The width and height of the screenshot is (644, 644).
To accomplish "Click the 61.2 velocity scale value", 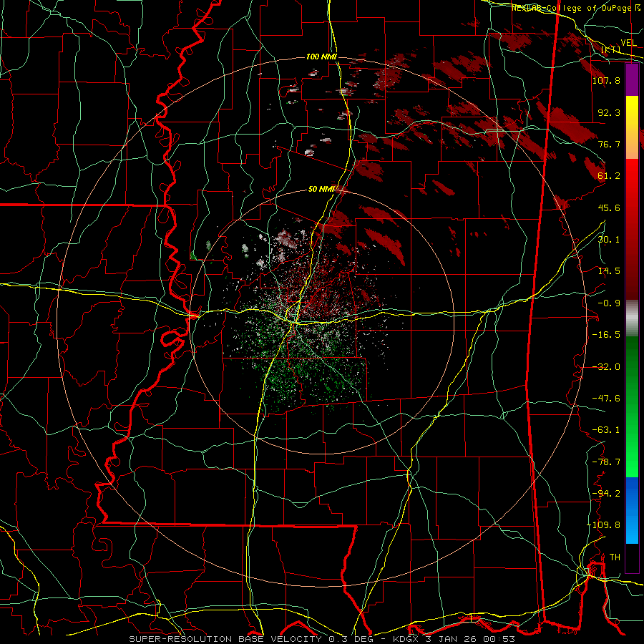I will pyautogui.click(x=609, y=176).
